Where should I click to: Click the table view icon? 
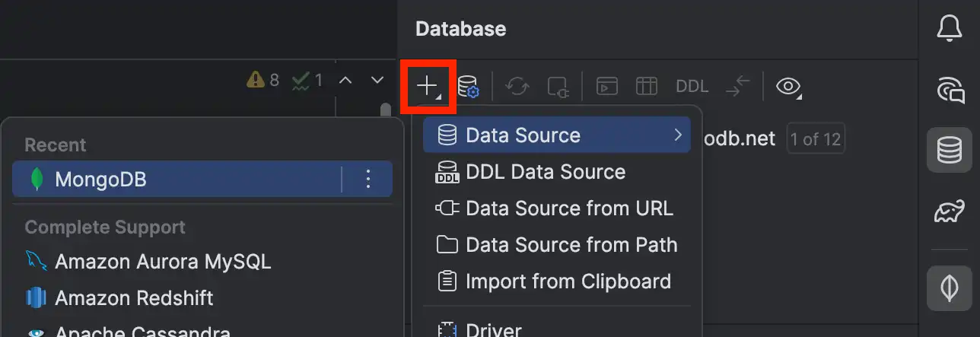647,86
